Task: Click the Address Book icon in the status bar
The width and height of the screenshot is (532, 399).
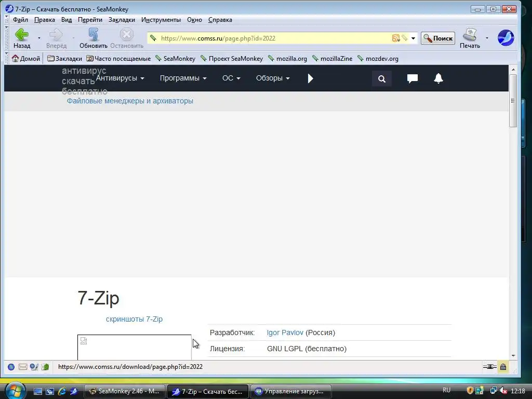Action: pos(45,367)
